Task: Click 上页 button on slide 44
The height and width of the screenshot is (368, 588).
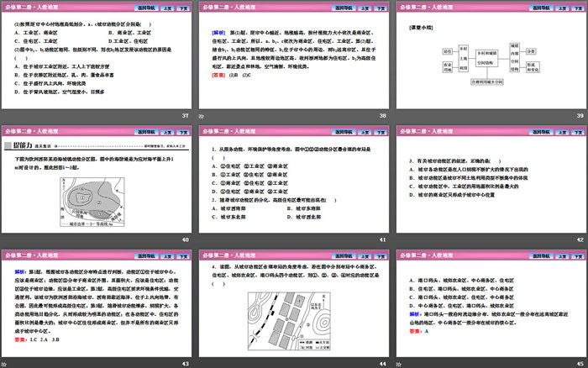Action: (365, 256)
